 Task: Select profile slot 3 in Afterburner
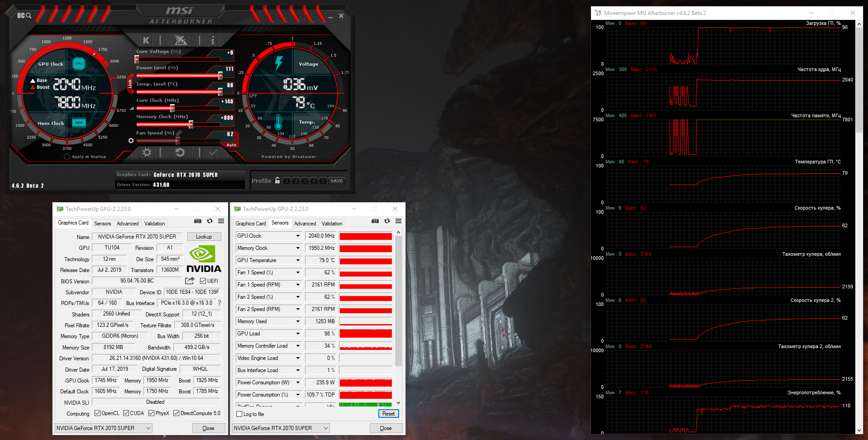pyautogui.click(x=305, y=181)
